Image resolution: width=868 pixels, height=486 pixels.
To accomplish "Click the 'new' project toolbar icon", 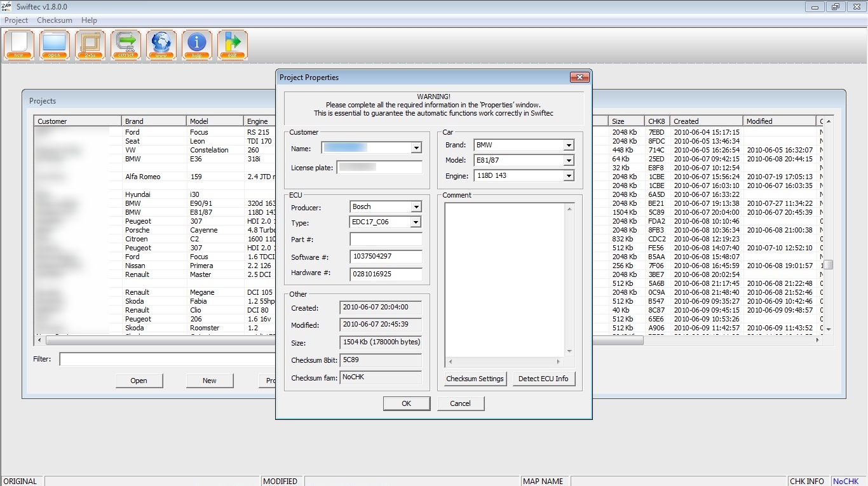I will pyautogui.click(x=19, y=45).
